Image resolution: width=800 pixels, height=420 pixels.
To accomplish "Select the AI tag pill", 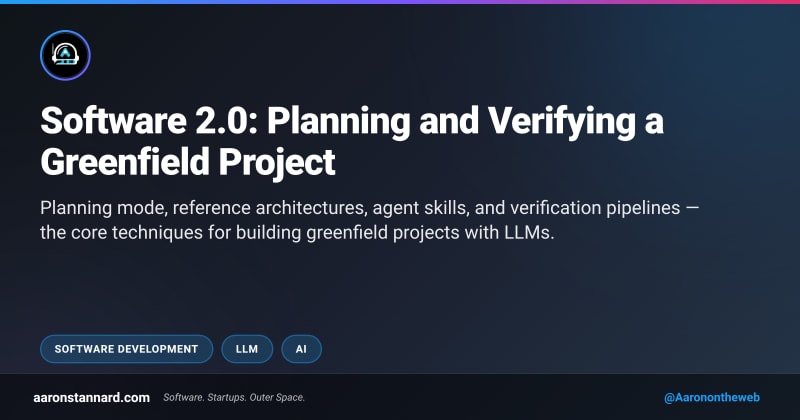I will click(x=301, y=348).
